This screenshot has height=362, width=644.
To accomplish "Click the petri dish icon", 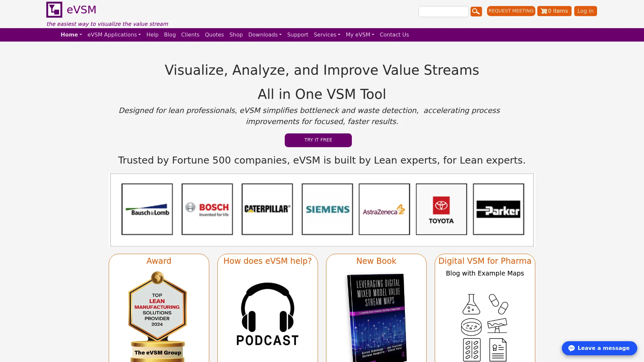I will pos(471,327).
